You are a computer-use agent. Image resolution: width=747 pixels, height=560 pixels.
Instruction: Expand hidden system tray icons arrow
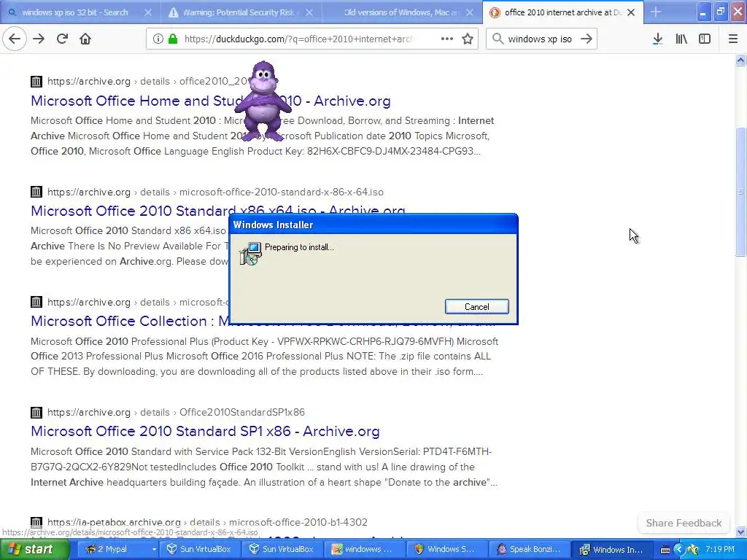point(679,550)
